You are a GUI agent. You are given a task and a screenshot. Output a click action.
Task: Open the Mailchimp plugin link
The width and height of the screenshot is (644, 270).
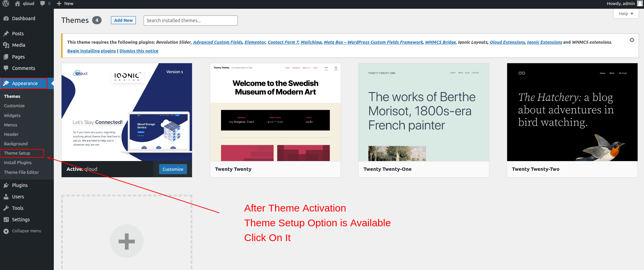click(311, 42)
